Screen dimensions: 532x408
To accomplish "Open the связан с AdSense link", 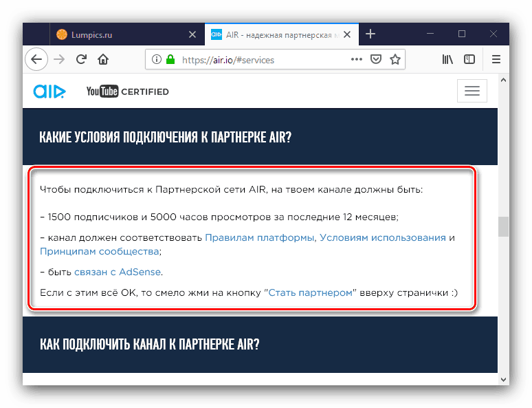I will 118,272.
